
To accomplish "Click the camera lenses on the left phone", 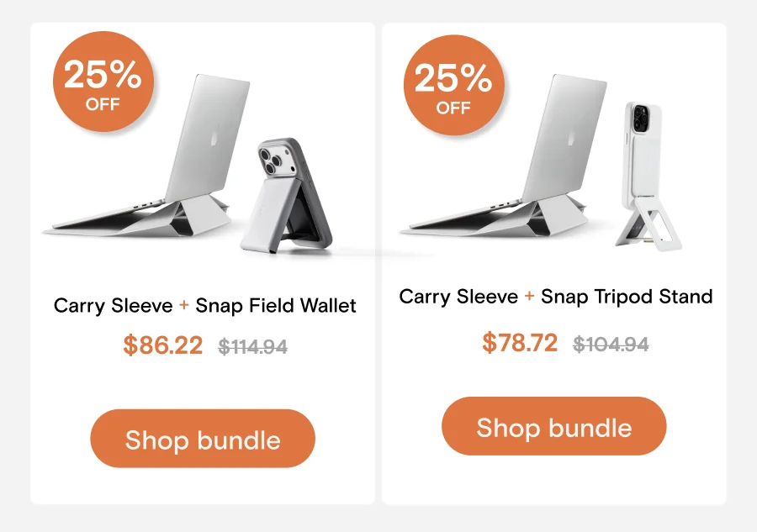I will click(x=274, y=161).
